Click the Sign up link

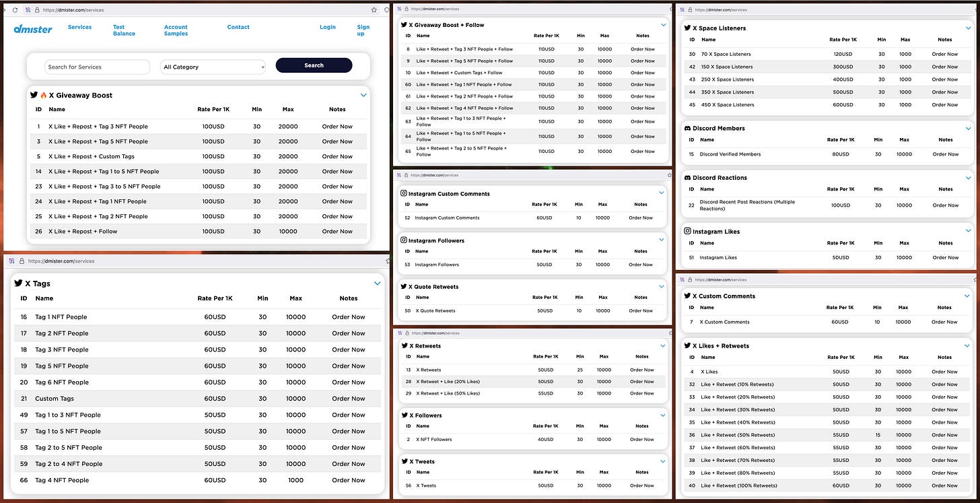[363, 30]
